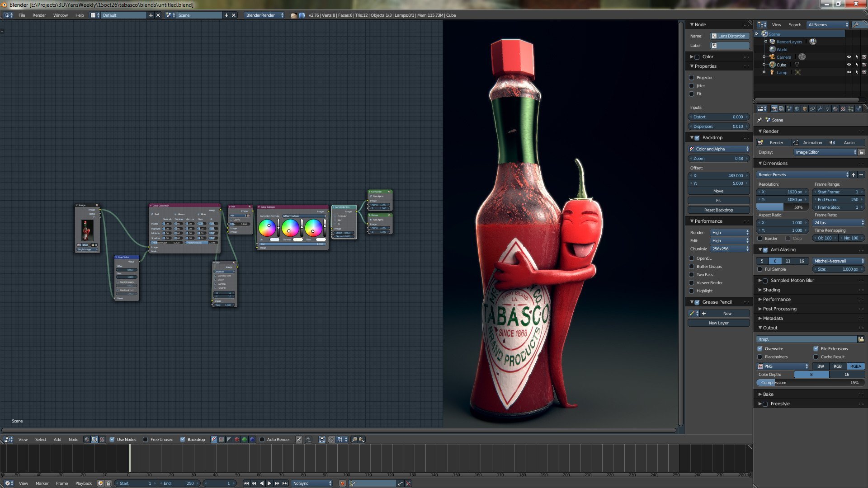
Task: Select the RGB color mode button
Action: click(x=838, y=366)
